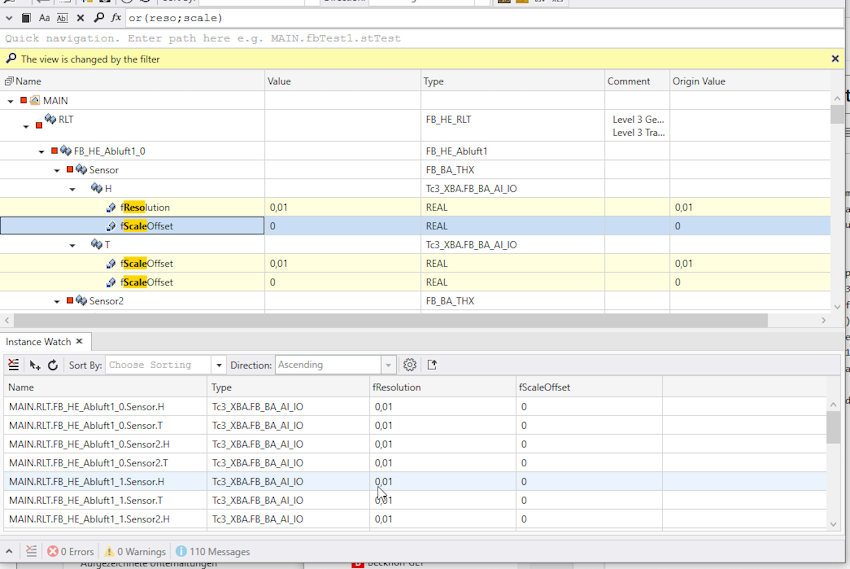Image resolution: width=850 pixels, height=569 pixels.
Task: Click the horizontal scrollbar of the tree view
Action: click(x=390, y=320)
